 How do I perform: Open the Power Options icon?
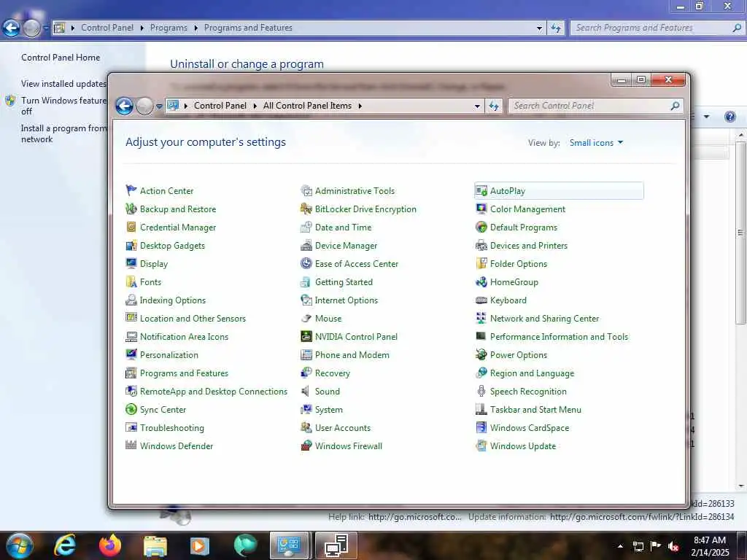click(x=481, y=355)
